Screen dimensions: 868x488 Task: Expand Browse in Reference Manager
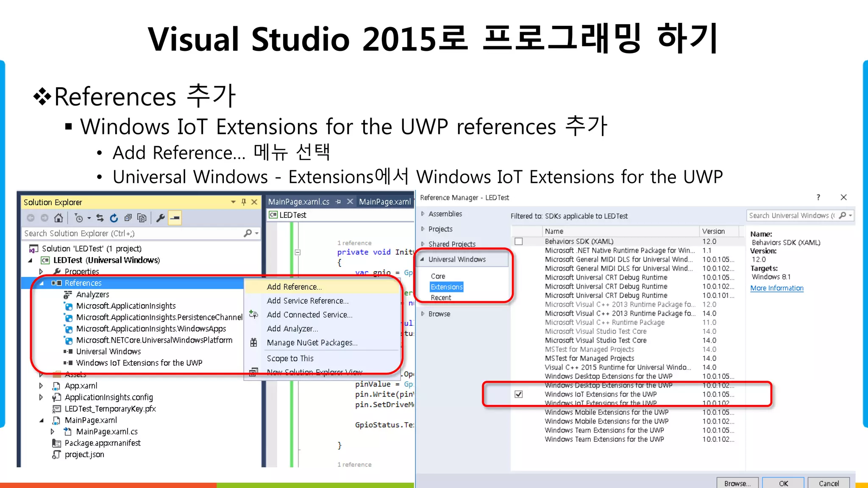pos(423,314)
